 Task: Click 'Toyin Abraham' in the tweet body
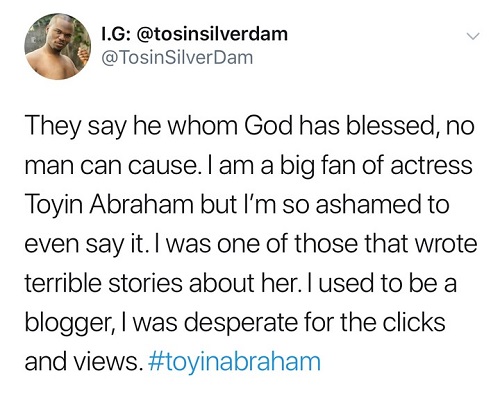109,205
